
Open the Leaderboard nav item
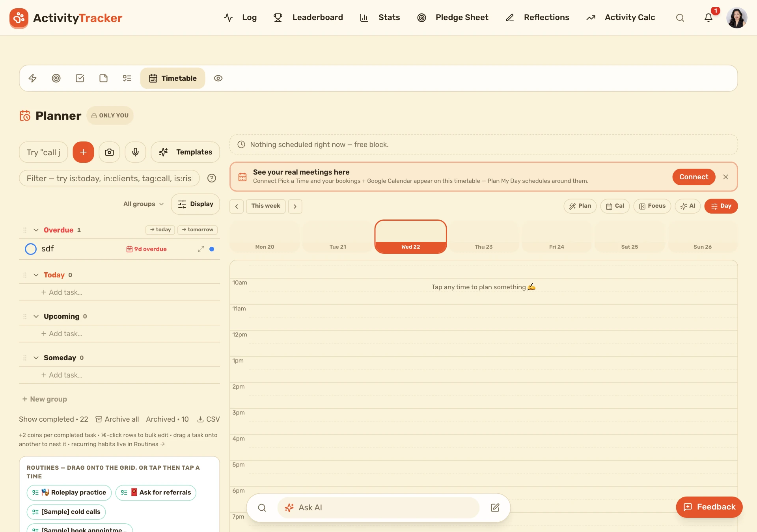pyautogui.click(x=308, y=17)
